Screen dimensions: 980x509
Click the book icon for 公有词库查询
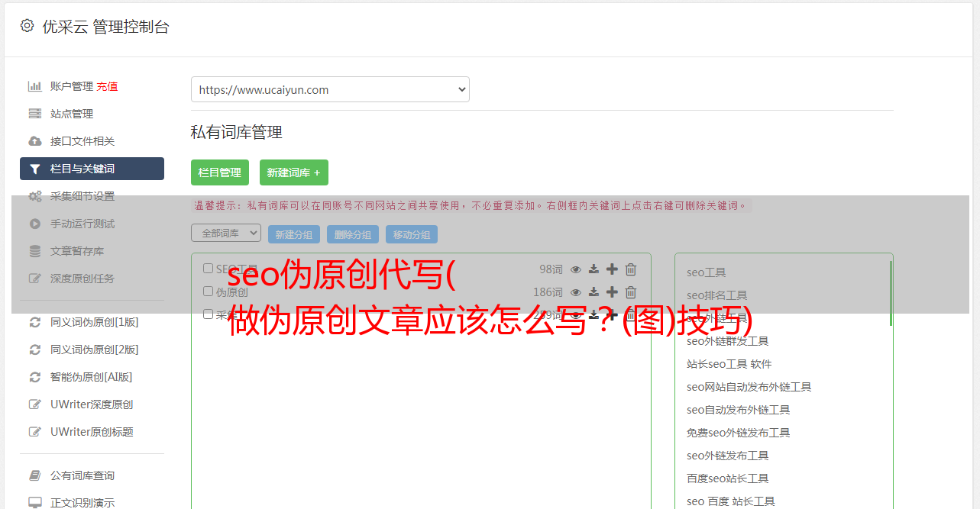pyautogui.click(x=35, y=475)
